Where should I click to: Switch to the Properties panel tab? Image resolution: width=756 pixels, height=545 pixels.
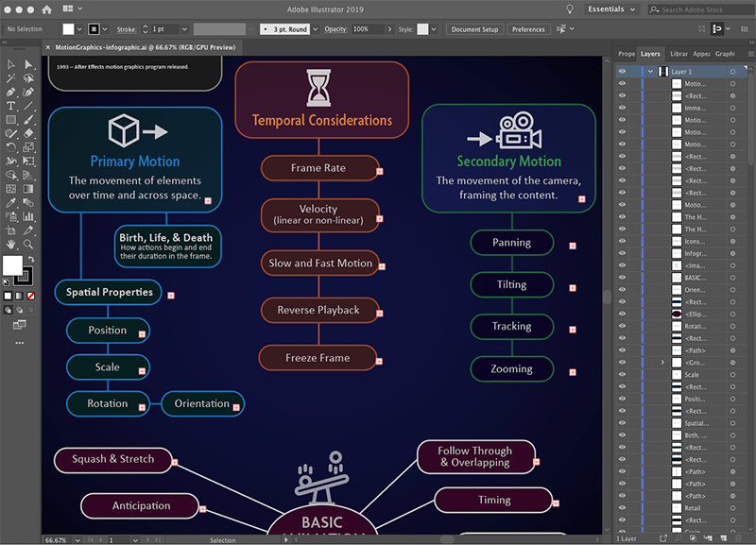tap(626, 54)
